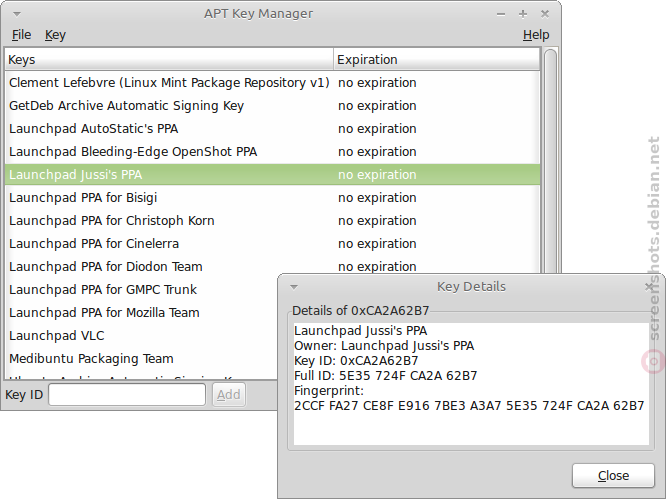Click the Close button in Key Details
The width and height of the screenshot is (666, 499).
coord(613,476)
